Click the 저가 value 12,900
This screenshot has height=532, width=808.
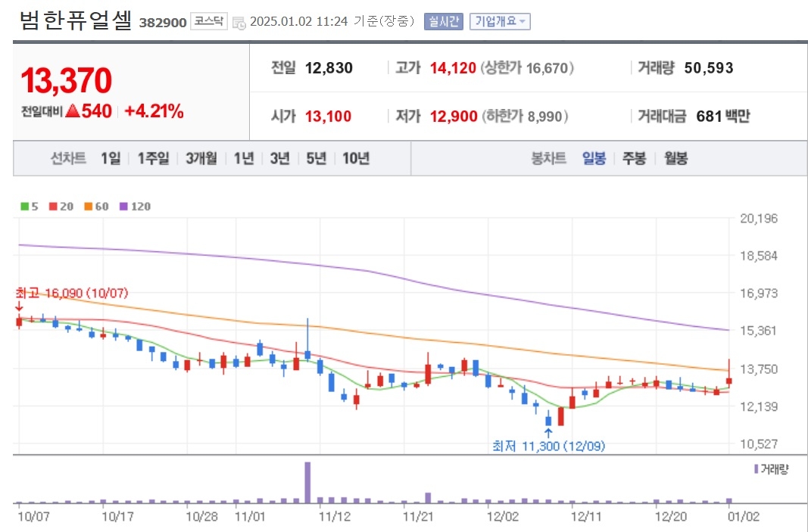(454, 117)
